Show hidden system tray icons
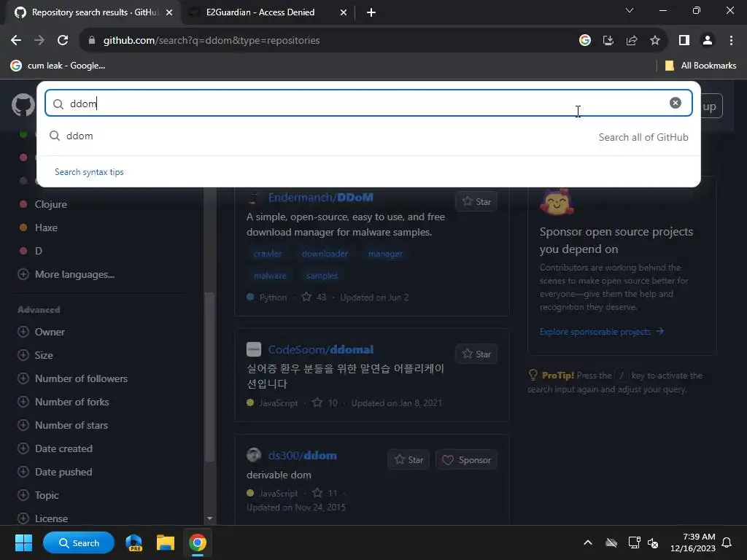Image resolution: width=747 pixels, height=560 pixels. pyautogui.click(x=588, y=542)
